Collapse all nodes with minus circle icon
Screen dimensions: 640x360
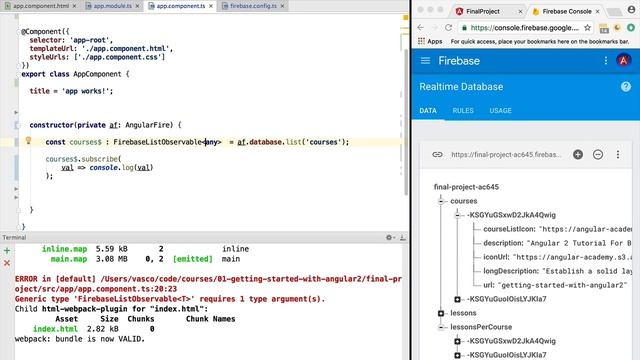(598, 154)
